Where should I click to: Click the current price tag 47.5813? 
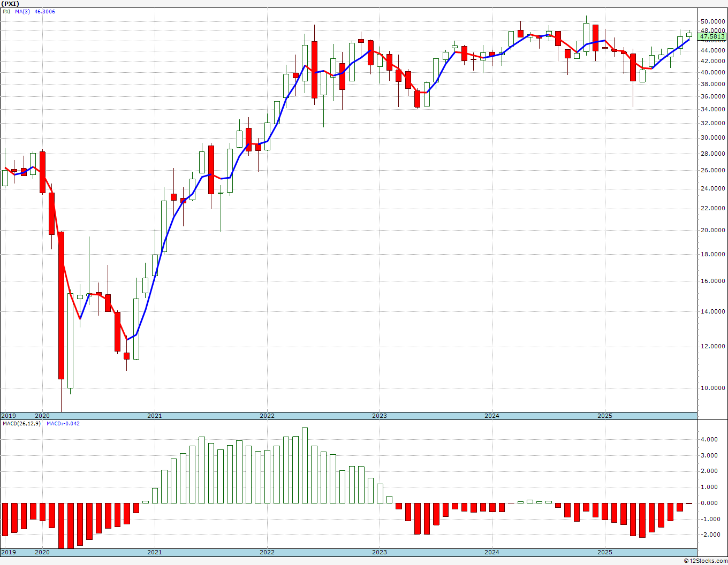(x=712, y=37)
